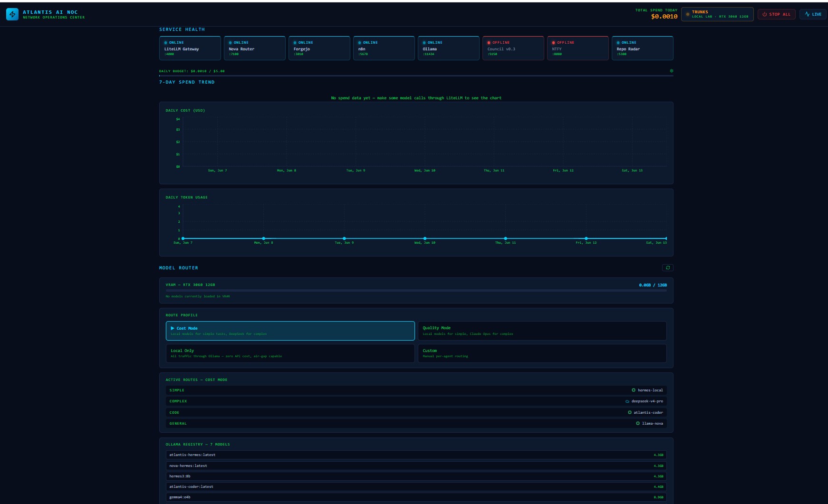The height and width of the screenshot is (504, 828).
Task: Click the offline red dot on Council v0.3
Action: point(489,43)
